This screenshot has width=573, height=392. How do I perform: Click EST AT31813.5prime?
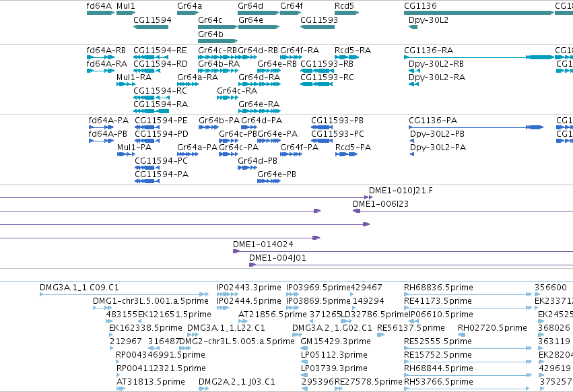coord(151,383)
